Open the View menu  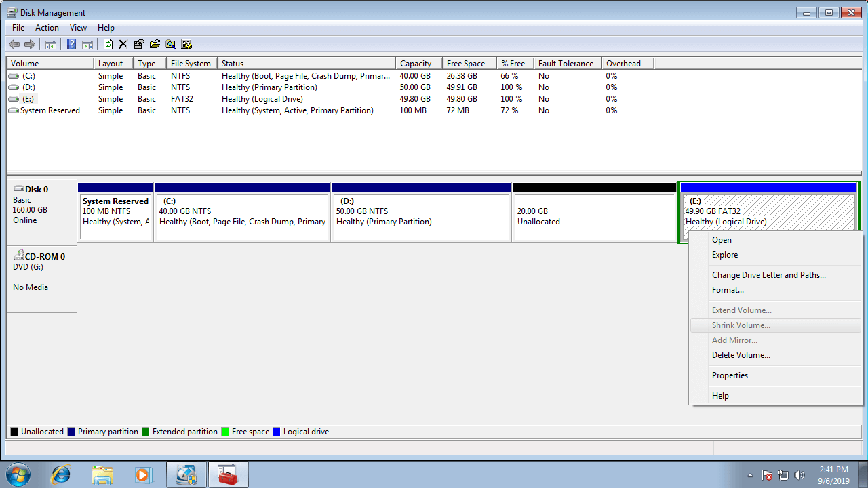(78, 28)
